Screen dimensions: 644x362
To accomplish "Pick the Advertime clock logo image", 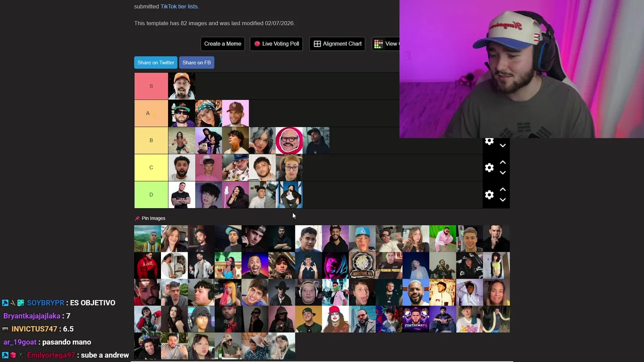I will point(362,265).
